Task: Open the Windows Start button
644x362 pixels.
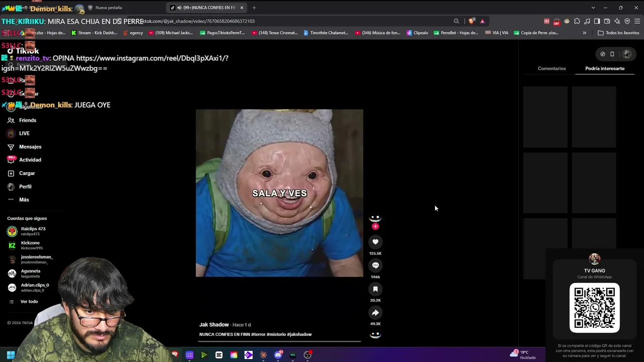Action: point(11,355)
